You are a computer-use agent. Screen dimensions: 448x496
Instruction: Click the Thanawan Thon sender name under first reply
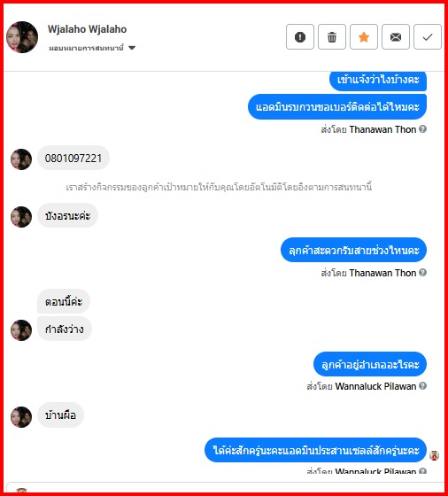(x=382, y=129)
